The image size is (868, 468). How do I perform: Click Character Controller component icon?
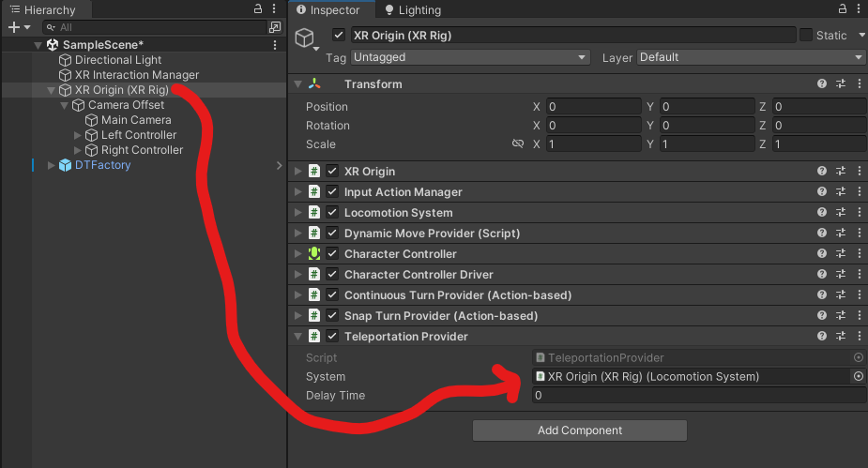pos(313,253)
